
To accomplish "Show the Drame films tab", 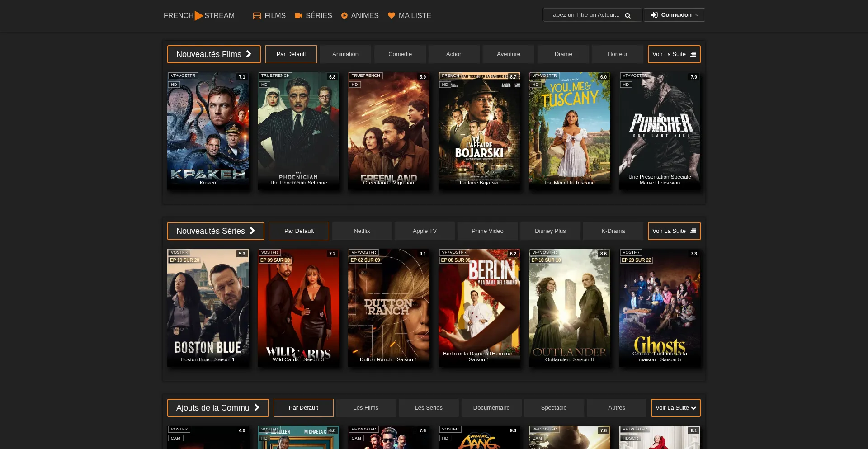I will (x=563, y=54).
